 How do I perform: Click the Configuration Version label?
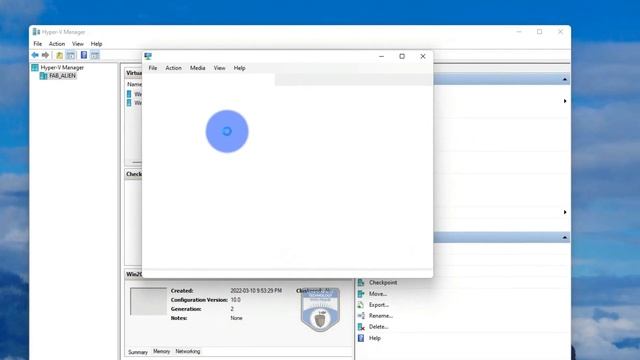pos(199,300)
